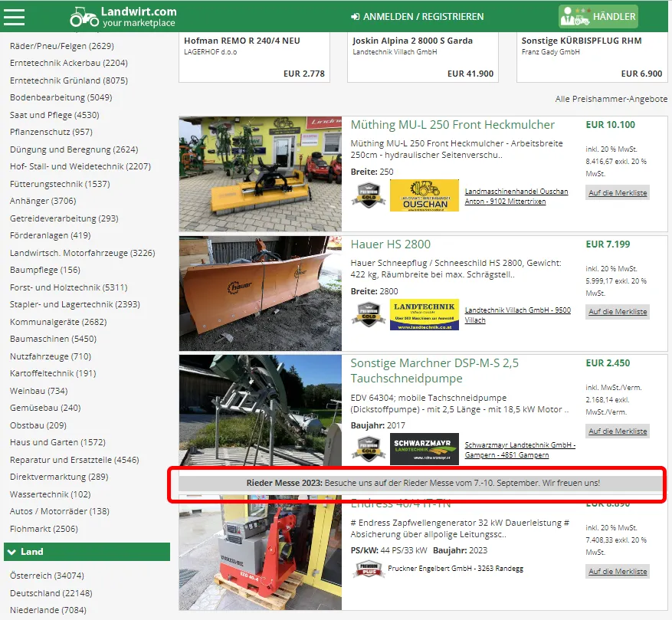Viewport: 672px width, 620px height.
Task: Select Düngung und Beregnung category
Action: (x=74, y=149)
